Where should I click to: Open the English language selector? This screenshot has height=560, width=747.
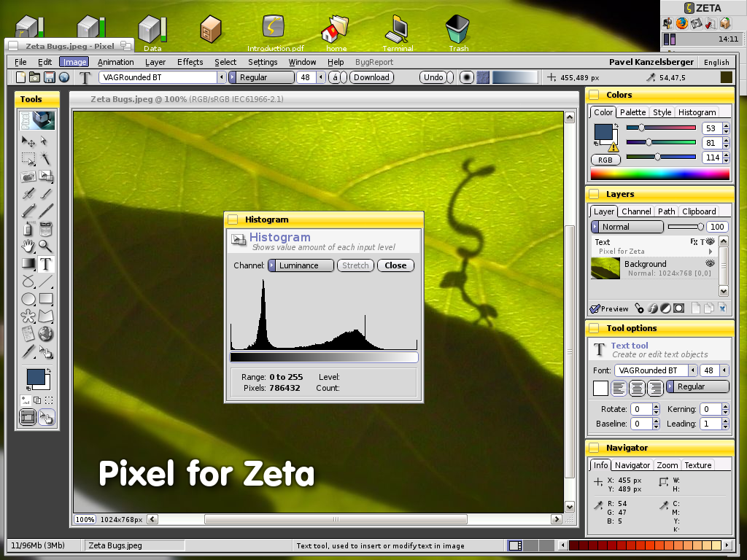[x=716, y=62]
